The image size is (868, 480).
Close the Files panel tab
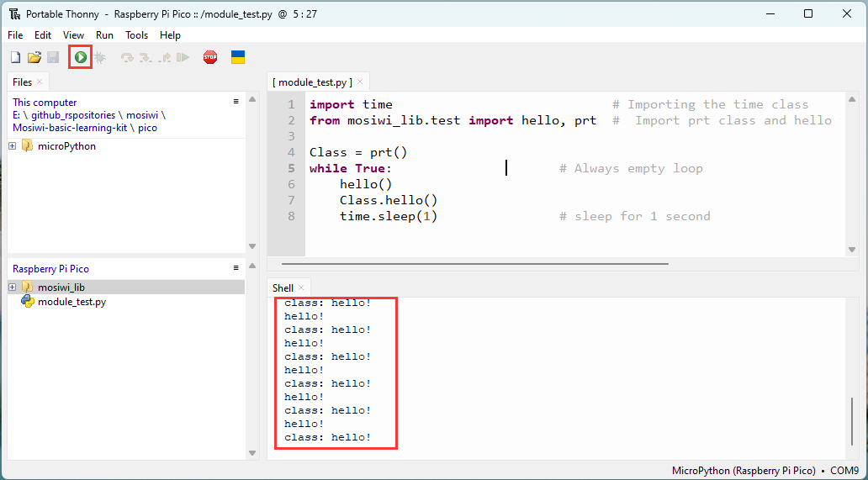(x=40, y=82)
